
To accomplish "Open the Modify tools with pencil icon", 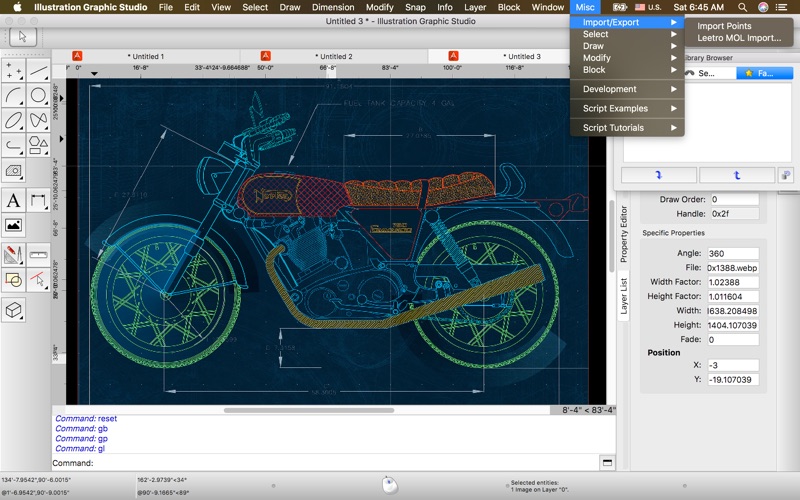I will pyautogui.click(x=13, y=255).
